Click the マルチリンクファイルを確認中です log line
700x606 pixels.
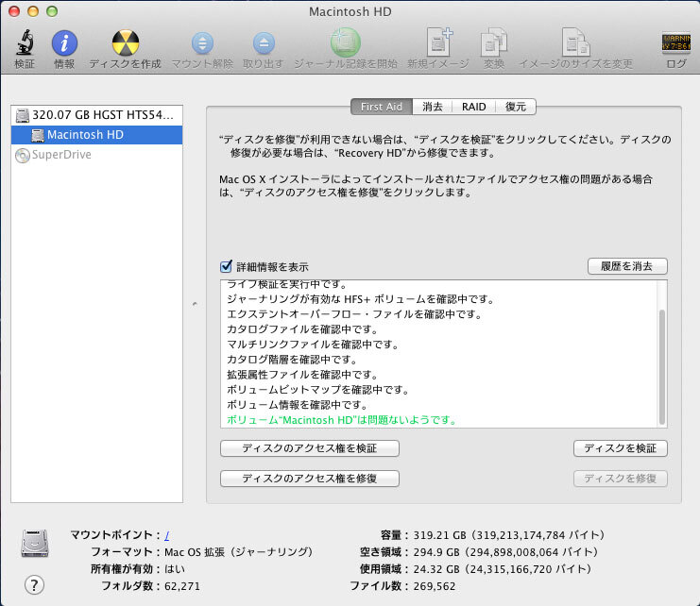pyautogui.click(x=313, y=345)
